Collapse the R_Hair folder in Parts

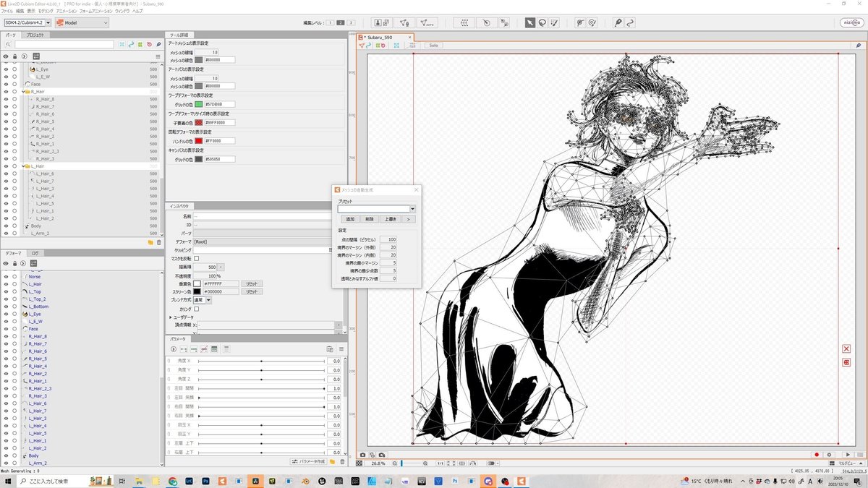tap(22, 92)
